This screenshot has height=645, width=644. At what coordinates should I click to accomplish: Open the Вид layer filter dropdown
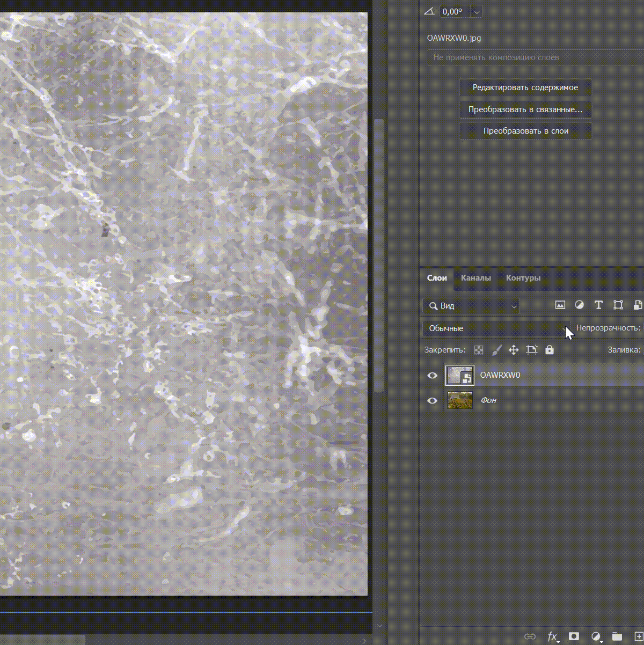[x=471, y=306]
